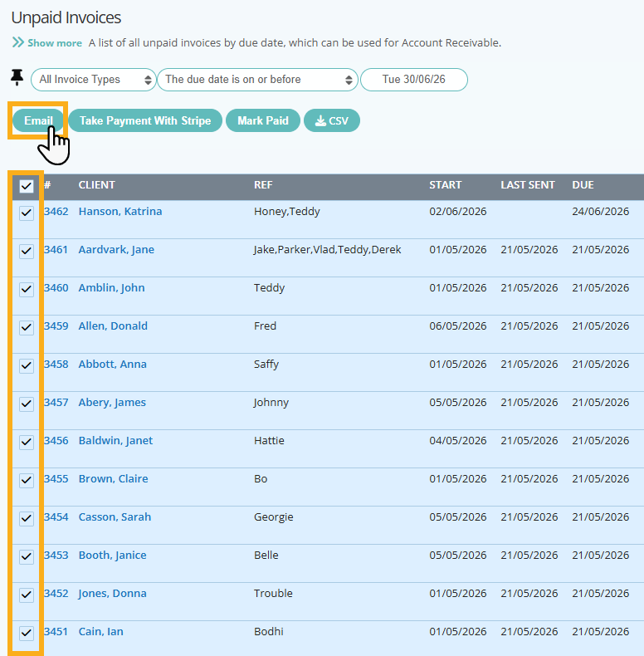This screenshot has width=644, height=656.
Task: Open client Amblin, John
Action: coord(112,288)
